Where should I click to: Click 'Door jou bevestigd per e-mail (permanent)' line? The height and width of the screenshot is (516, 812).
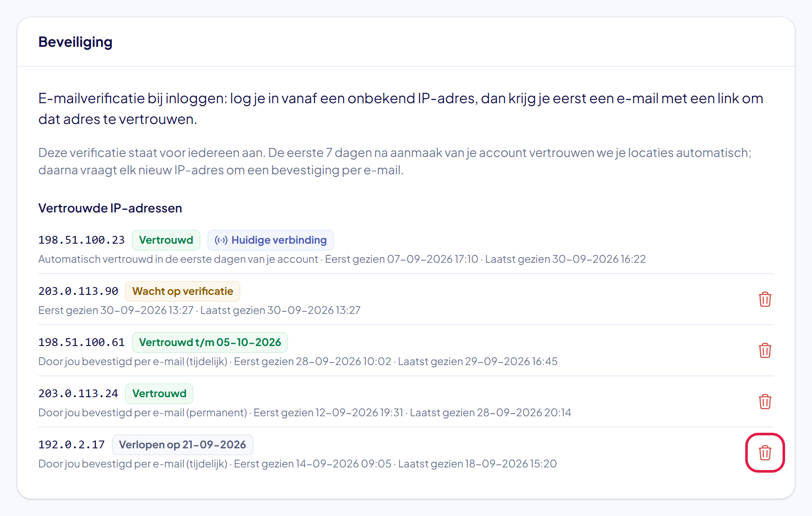pyautogui.click(x=305, y=413)
